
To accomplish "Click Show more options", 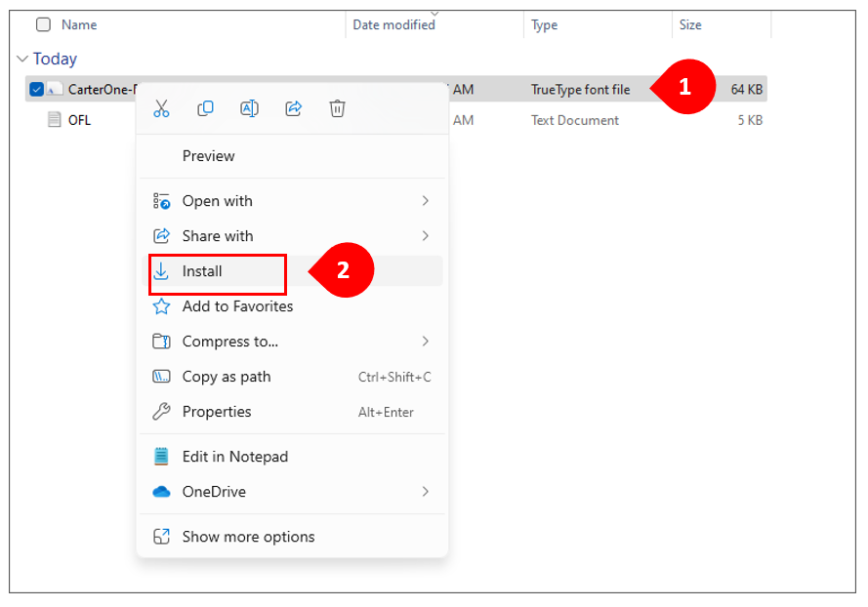I will point(292,537).
